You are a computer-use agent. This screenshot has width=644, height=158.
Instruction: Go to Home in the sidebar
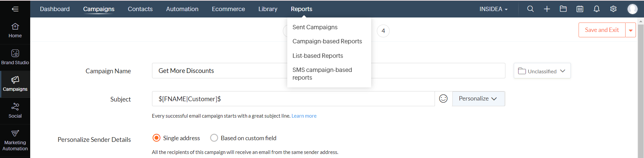[x=15, y=31]
